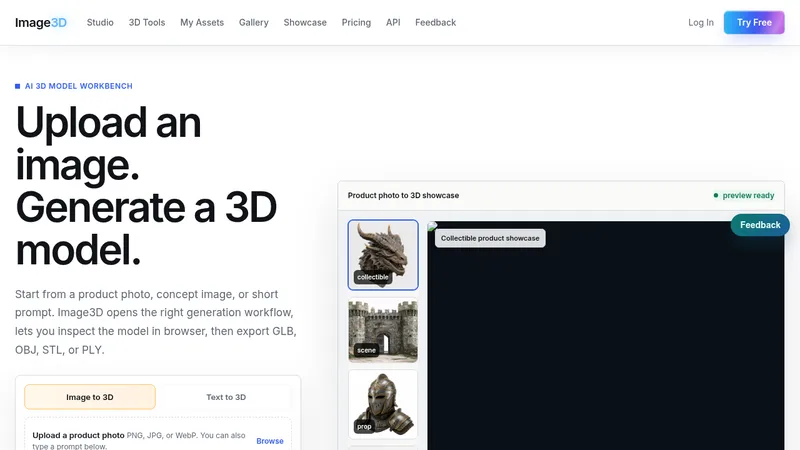800x450 pixels.
Task: Switch to the Text to 3D tab
Action: click(226, 397)
